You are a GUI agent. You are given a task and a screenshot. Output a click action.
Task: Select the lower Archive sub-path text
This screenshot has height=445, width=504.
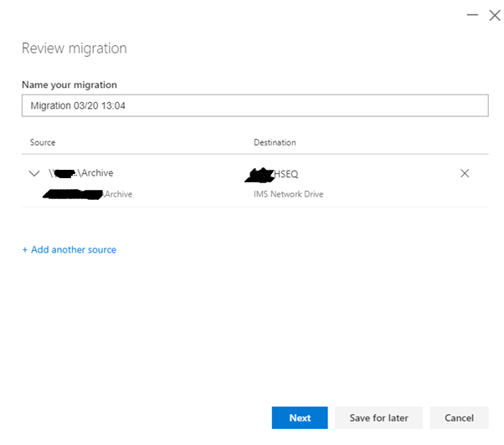[x=117, y=195]
